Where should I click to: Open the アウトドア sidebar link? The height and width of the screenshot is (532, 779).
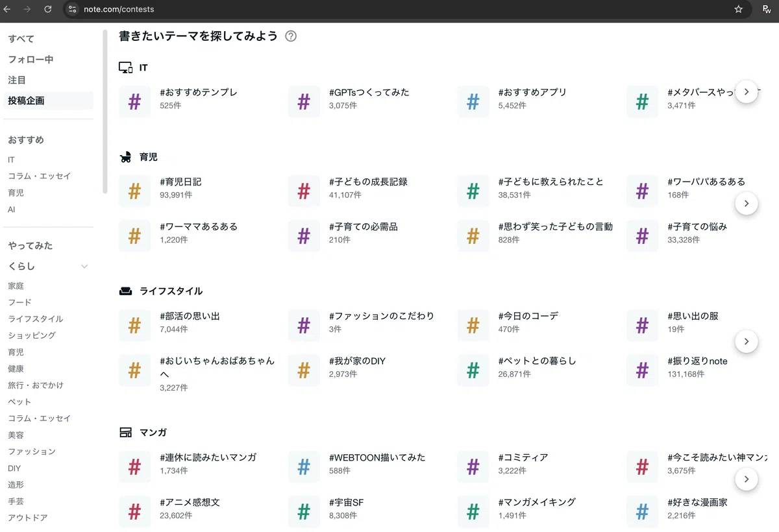click(x=28, y=518)
